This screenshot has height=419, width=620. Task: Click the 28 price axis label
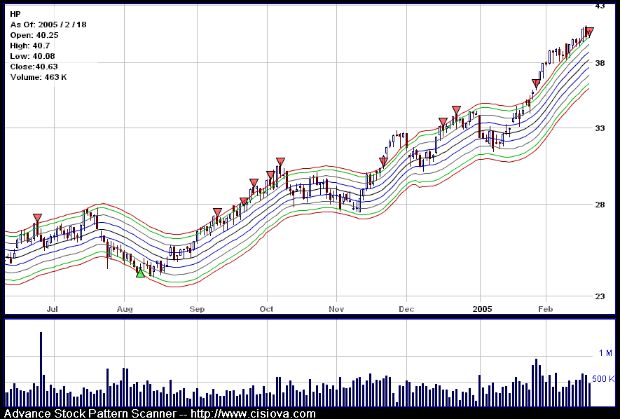(600, 205)
